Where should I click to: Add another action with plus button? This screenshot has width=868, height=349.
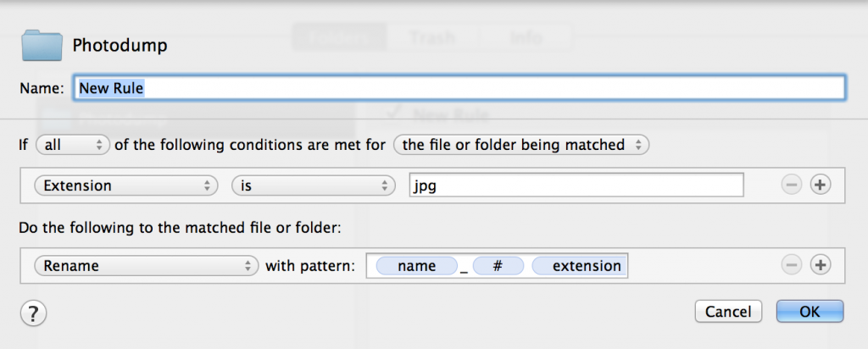point(820,265)
